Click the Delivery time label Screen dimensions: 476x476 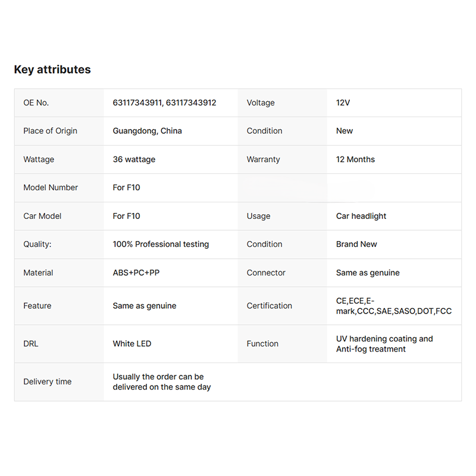click(x=47, y=382)
